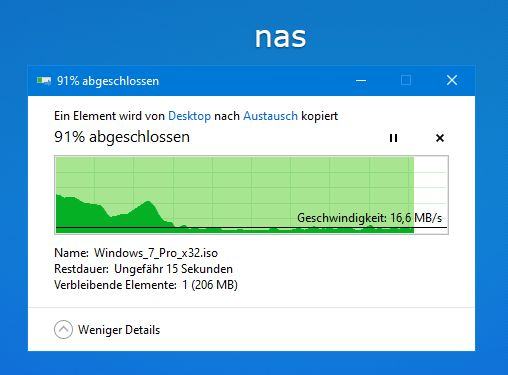
Task: Cancel the copy with the black X
Action: coord(440,138)
